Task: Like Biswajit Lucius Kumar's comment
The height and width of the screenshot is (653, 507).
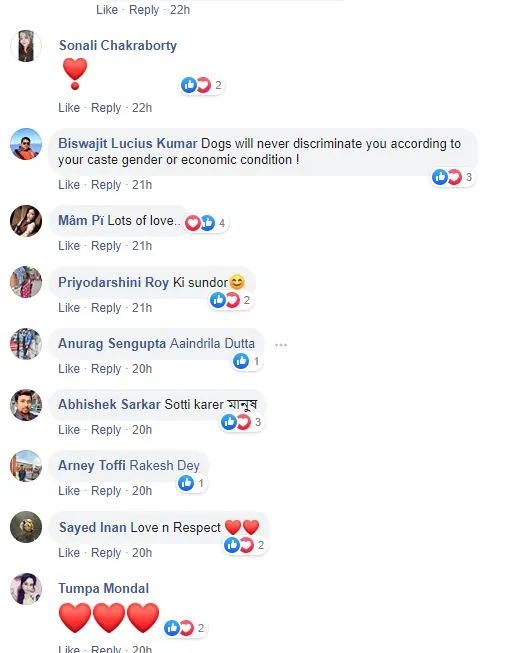Action: (x=69, y=185)
